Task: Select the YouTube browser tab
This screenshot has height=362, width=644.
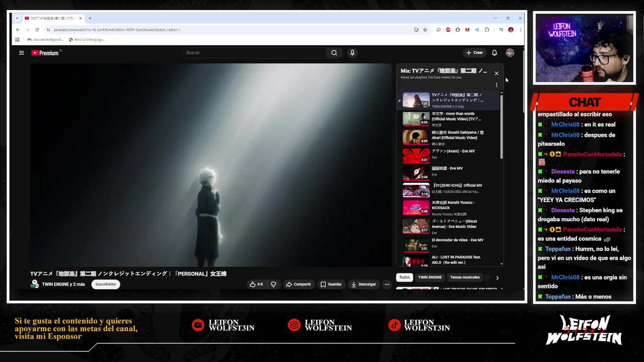Action: [53, 18]
